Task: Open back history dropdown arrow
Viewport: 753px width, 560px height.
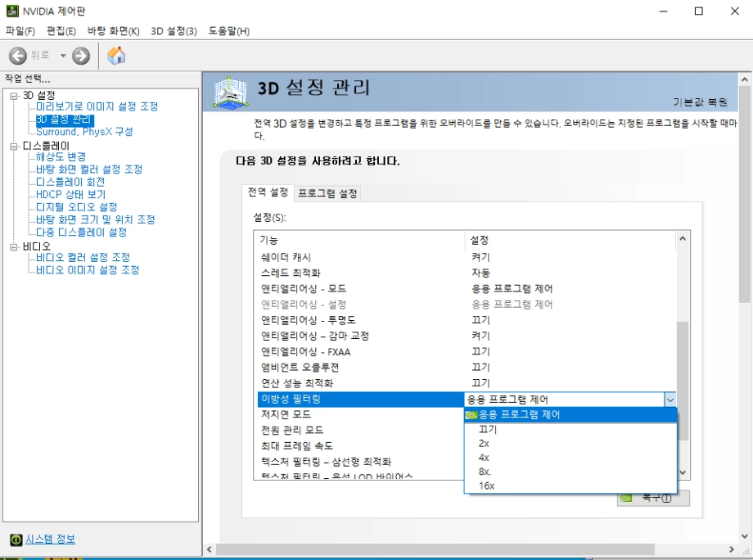Action: 63,56
